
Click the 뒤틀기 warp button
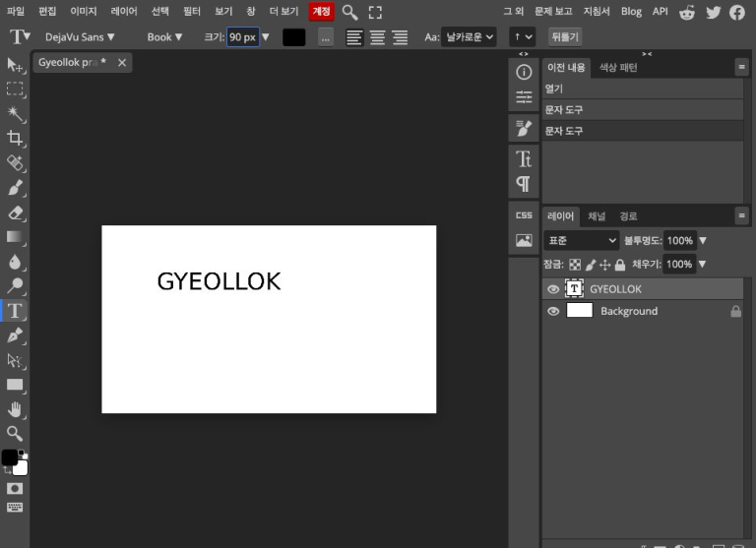coord(565,37)
